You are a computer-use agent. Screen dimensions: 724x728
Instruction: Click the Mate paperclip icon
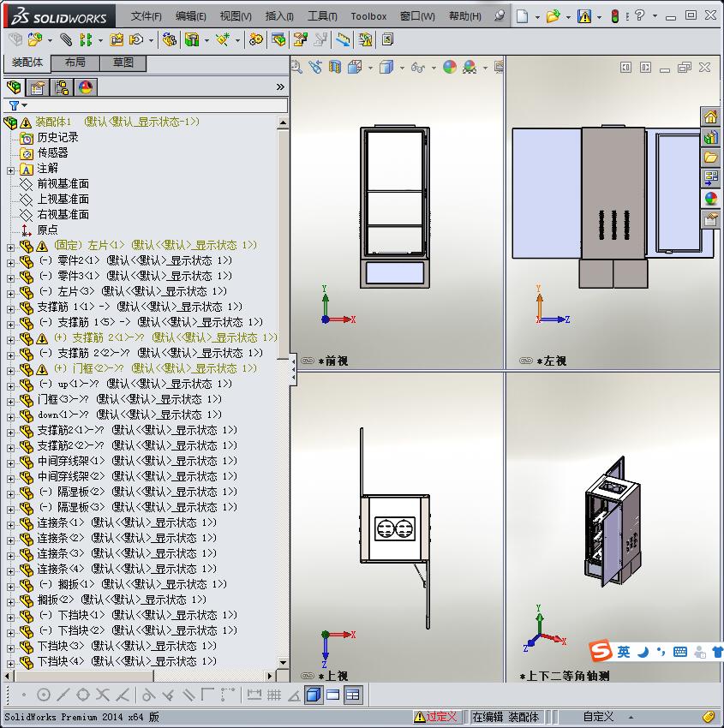click(x=66, y=40)
